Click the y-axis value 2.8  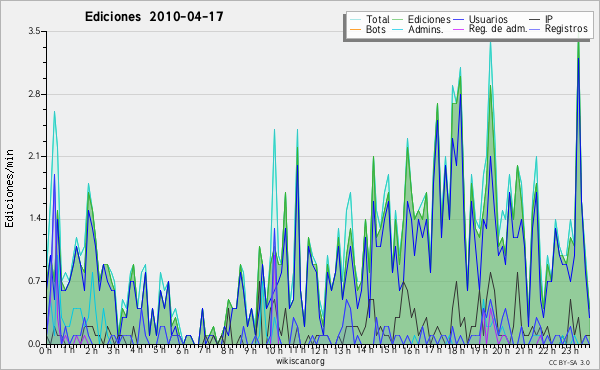click(34, 94)
